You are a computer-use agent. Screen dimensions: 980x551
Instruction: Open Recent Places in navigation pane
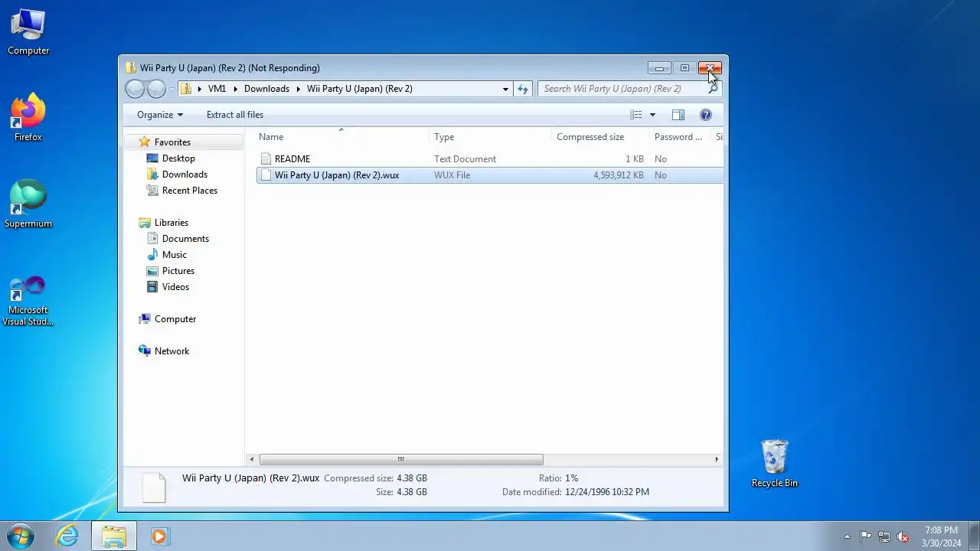pos(190,191)
